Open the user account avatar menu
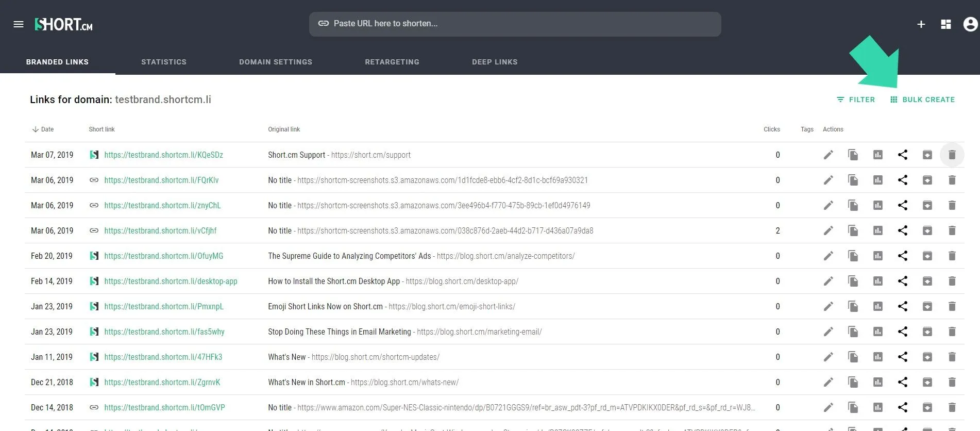 [971, 24]
